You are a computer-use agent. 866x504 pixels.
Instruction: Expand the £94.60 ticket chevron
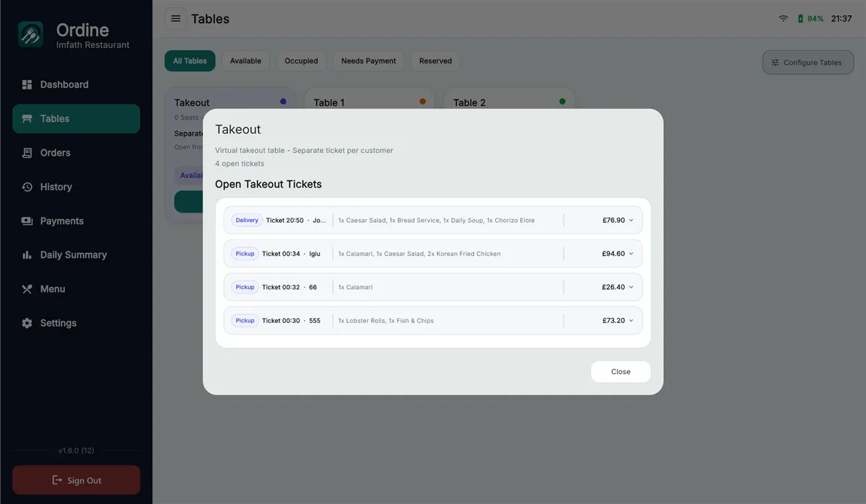coord(631,254)
